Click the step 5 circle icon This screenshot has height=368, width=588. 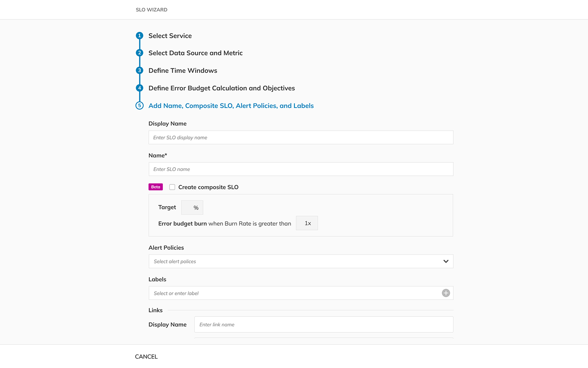tap(140, 105)
